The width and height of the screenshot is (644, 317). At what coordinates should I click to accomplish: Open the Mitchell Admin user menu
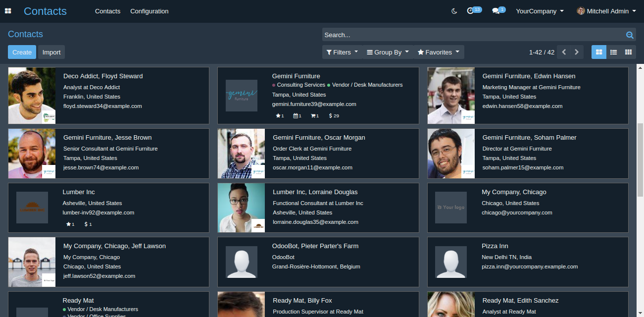pos(606,11)
